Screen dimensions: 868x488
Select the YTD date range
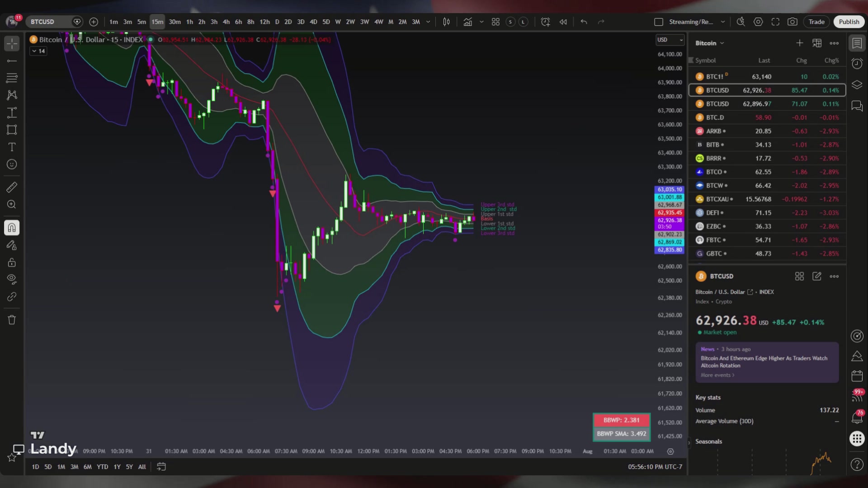click(103, 467)
